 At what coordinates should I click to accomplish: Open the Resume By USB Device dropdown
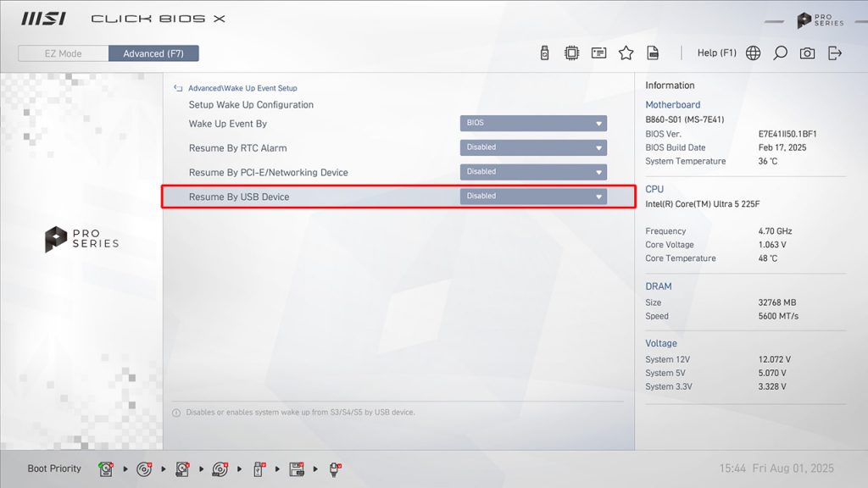click(533, 196)
